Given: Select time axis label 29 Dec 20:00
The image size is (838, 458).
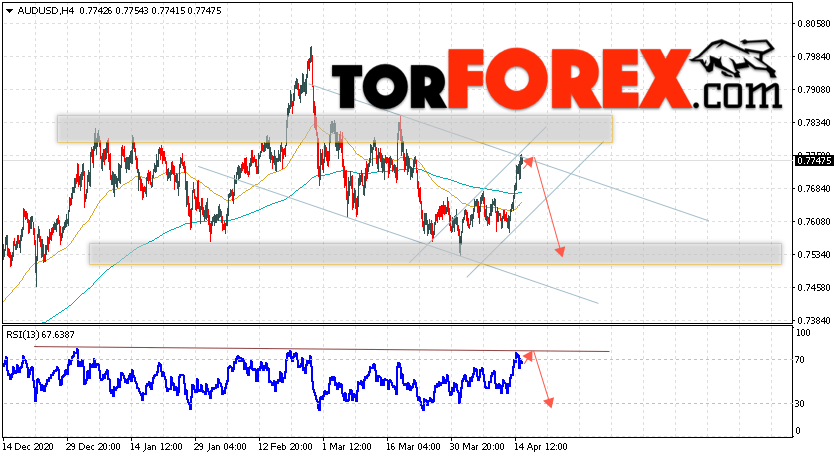Looking at the screenshot, I should tap(93, 447).
